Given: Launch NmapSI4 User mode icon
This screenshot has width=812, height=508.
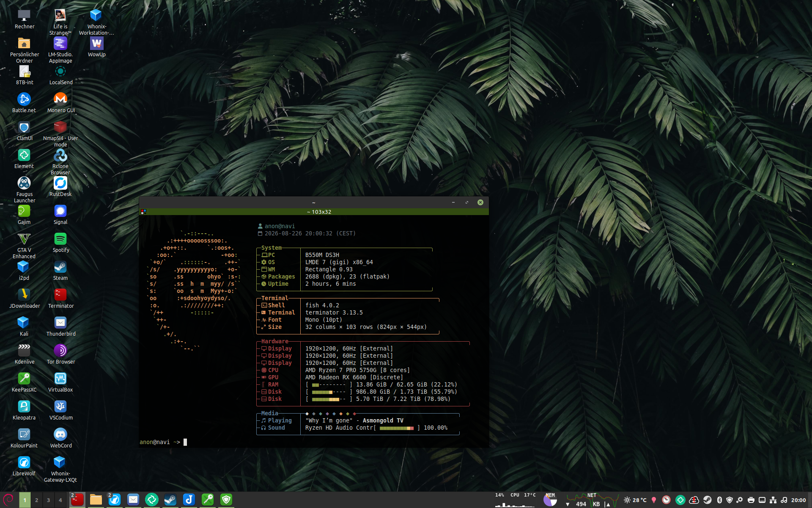Looking at the screenshot, I should pyautogui.click(x=60, y=134).
